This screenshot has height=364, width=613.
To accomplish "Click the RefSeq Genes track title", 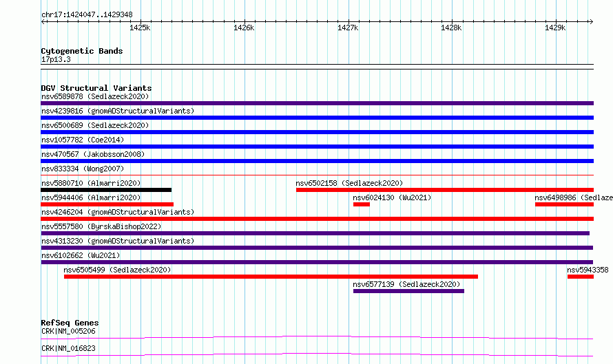I will click(70, 323).
